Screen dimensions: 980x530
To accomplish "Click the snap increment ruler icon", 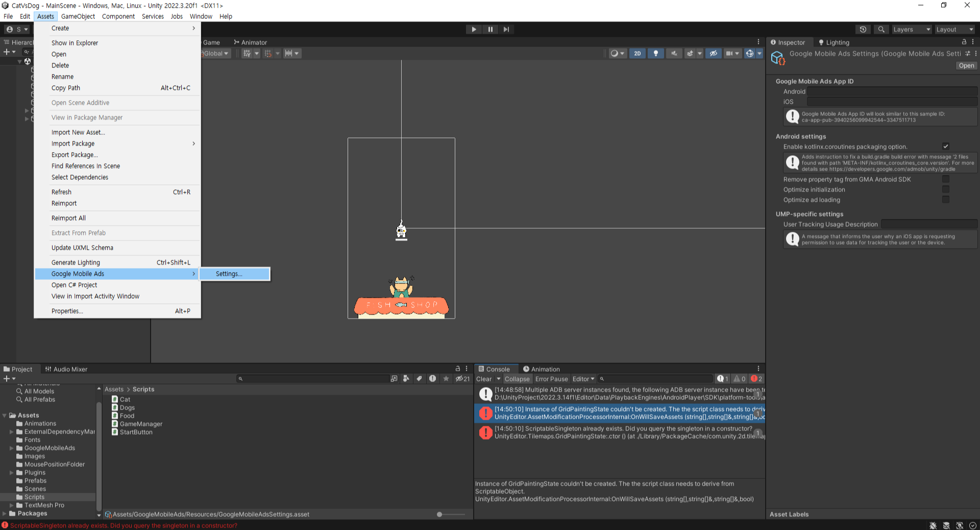I will pos(288,53).
